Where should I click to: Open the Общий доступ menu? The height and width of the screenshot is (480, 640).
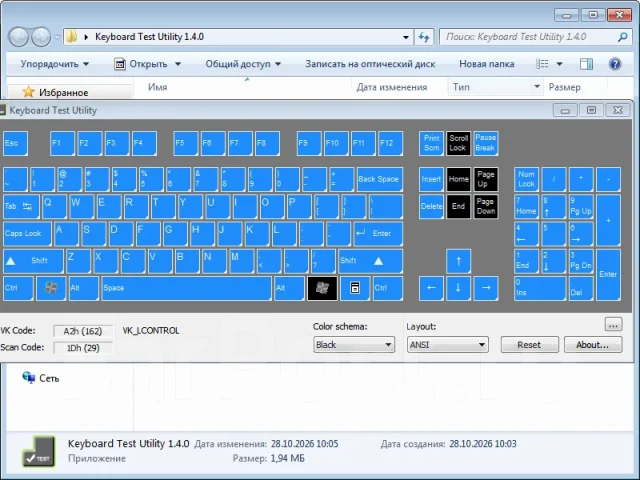point(243,64)
